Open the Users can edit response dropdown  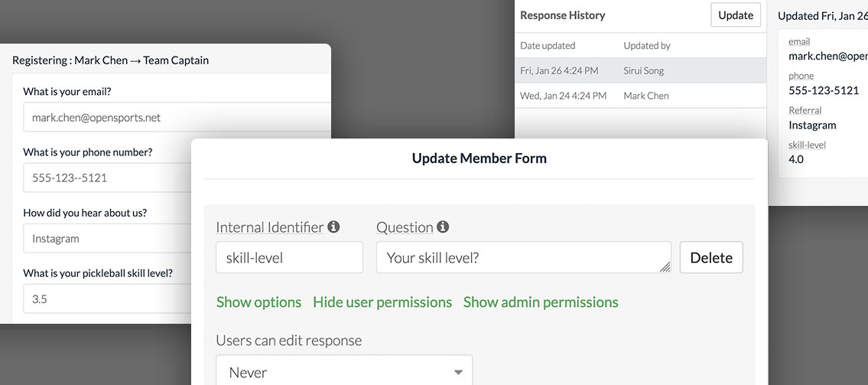pos(344,372)
